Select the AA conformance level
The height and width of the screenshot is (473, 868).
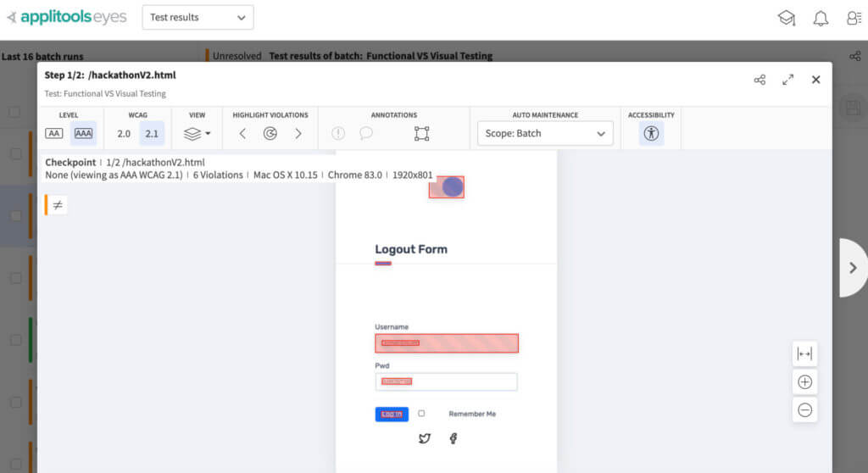pyautogui.click(x=54, y=133)
